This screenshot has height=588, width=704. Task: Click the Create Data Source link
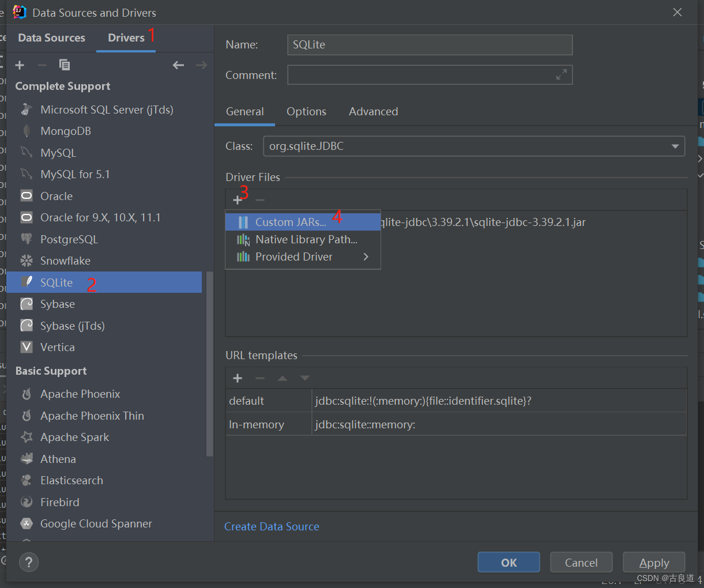pos(272,526)
